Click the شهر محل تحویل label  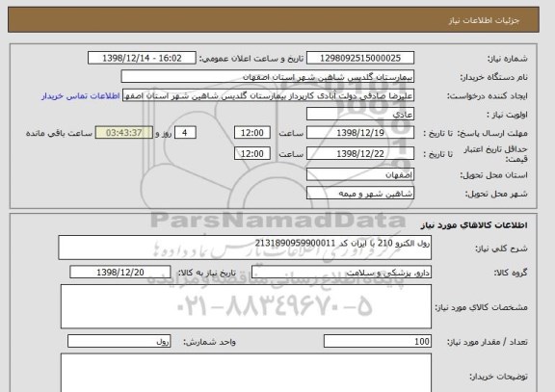[x=496, y=194]
